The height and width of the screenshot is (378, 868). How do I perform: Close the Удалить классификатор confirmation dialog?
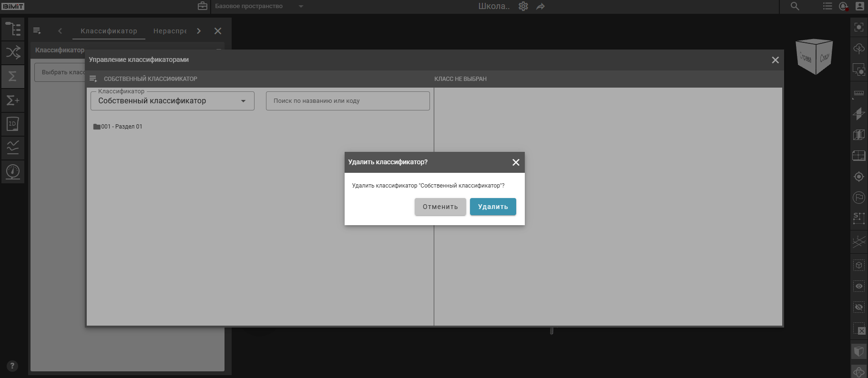pos(515,162)
